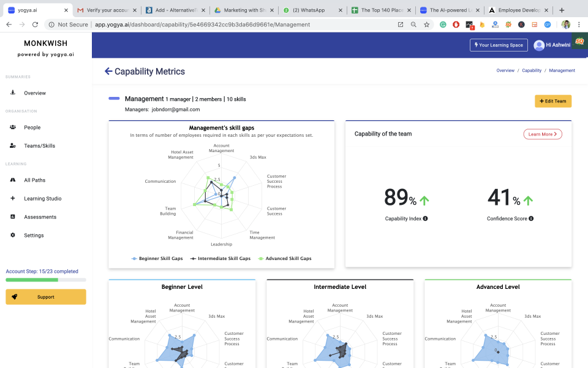Click the account step progress bar
Image resolution: width=588 pixels, height=368 pixels.
pos(45,280)
